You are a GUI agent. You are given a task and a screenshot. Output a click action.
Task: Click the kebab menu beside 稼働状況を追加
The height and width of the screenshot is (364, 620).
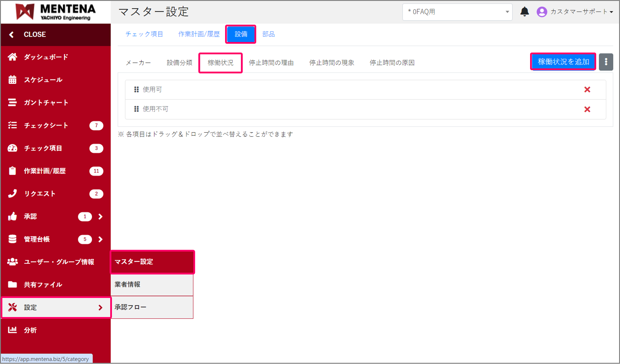tap(606, 62)
